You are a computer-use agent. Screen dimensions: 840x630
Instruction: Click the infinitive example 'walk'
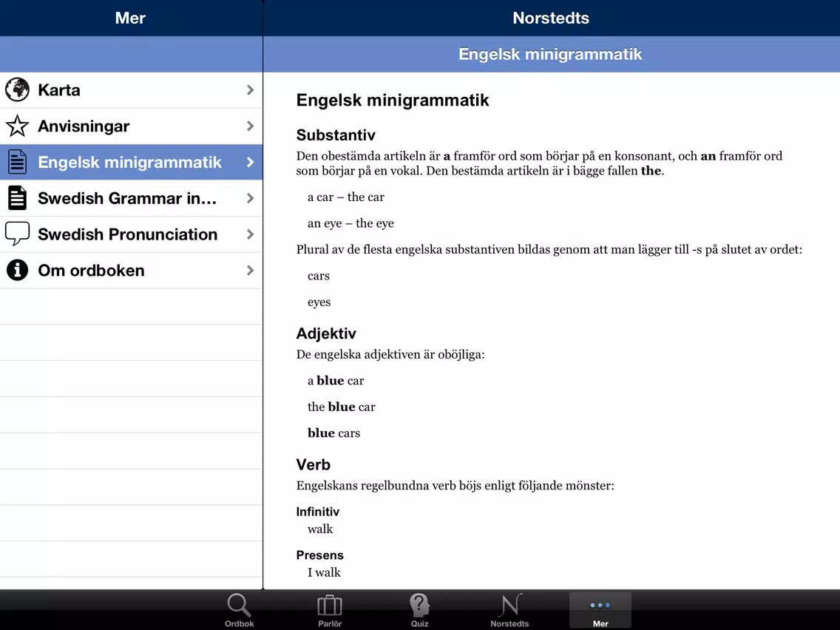(320, 529)
